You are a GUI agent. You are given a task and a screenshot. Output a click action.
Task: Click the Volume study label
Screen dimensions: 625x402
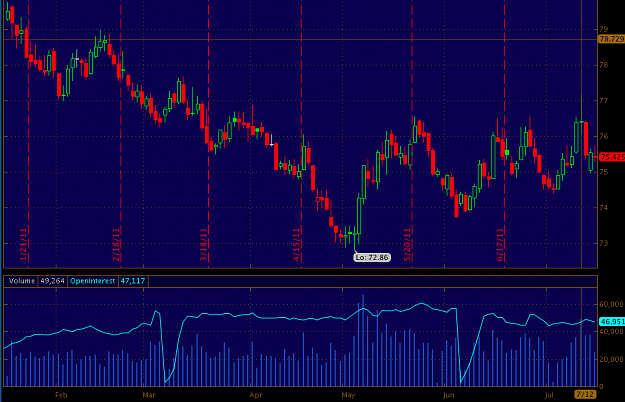[x=22, y=281]
